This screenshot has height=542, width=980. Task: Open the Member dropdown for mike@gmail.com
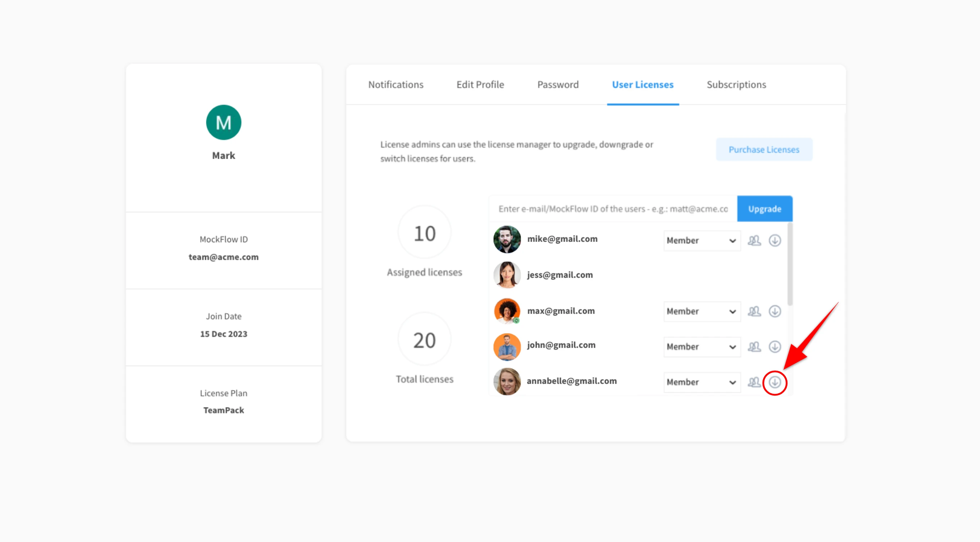pos(702,240)
